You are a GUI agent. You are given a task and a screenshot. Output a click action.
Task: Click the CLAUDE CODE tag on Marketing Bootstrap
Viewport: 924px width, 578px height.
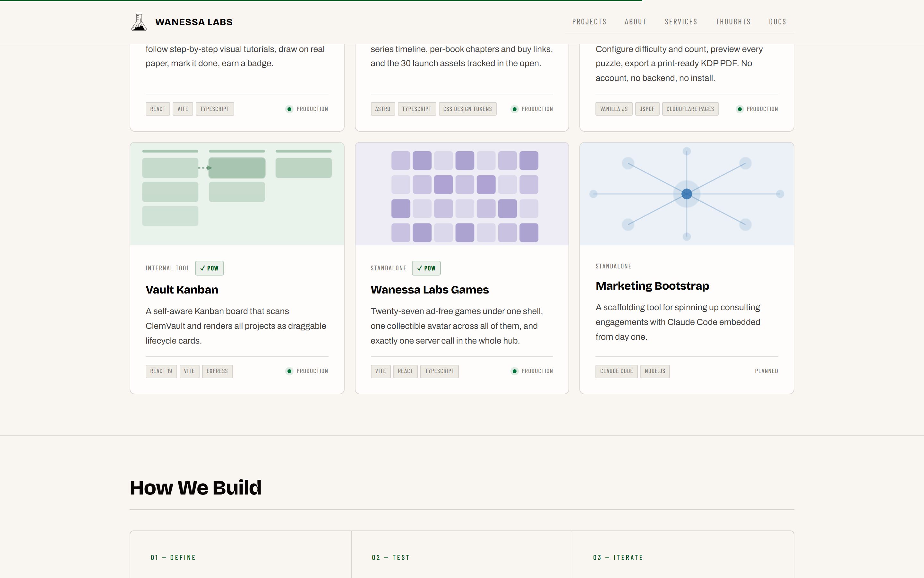(616, 371)
